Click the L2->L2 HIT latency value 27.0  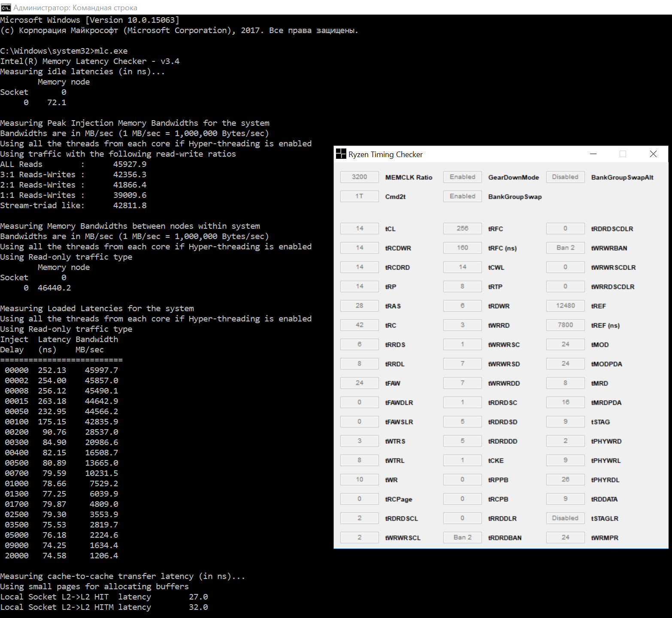point(198,597)
